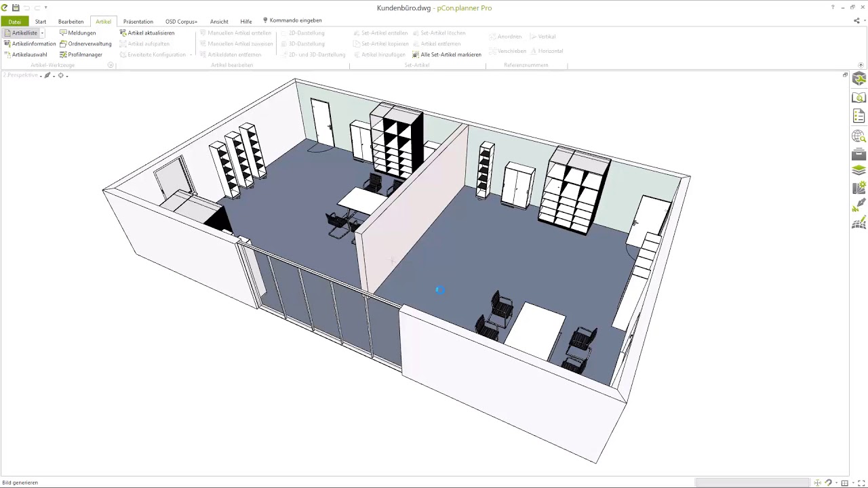Open the catalog book sidebar icon
The height and width of the screenshot is (488, 868).
pyautogui.click(x=859, y=98)
